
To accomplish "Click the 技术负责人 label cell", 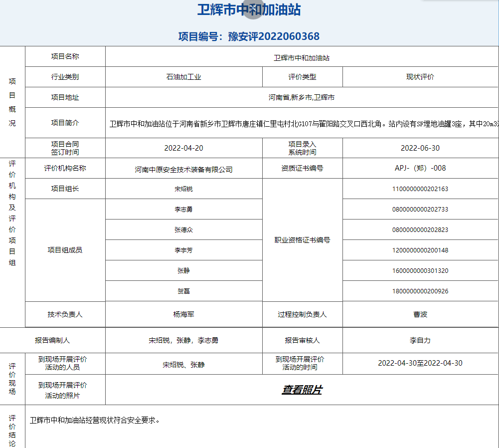I will [65, 314].
